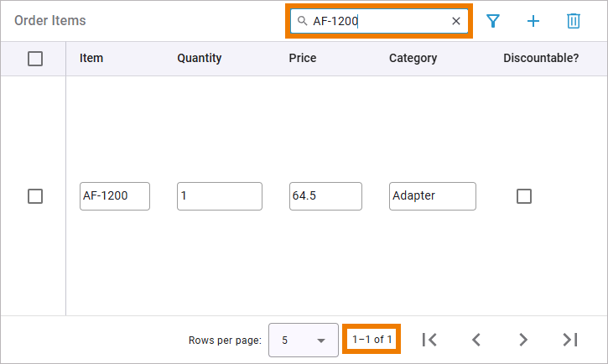Go to first page of results

pyautogui.click(x=429, y=340)
